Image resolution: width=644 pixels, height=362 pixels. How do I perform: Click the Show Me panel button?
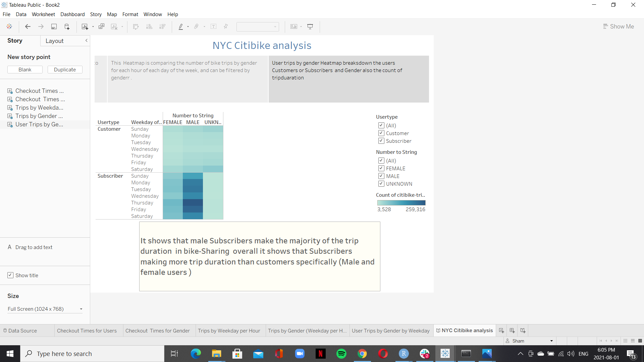click(x=618, y=26)
